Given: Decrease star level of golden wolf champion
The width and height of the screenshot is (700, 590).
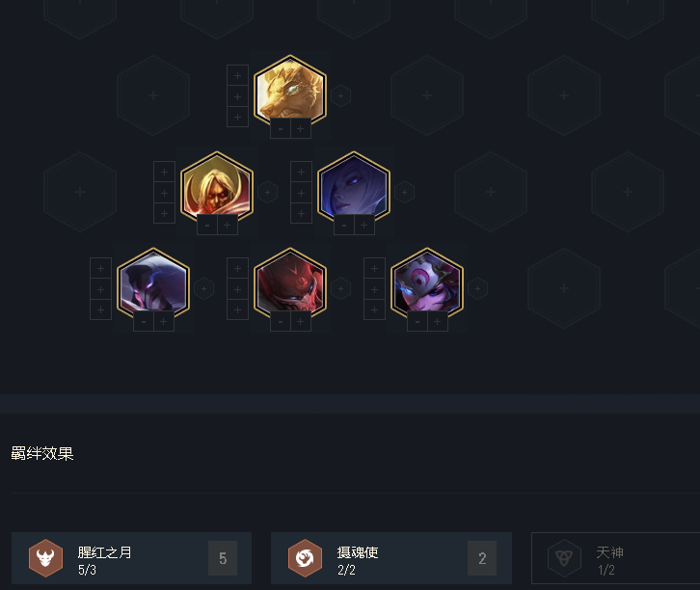Looking at the screenshot, I should pyautogui.click(x=281, y=129).
